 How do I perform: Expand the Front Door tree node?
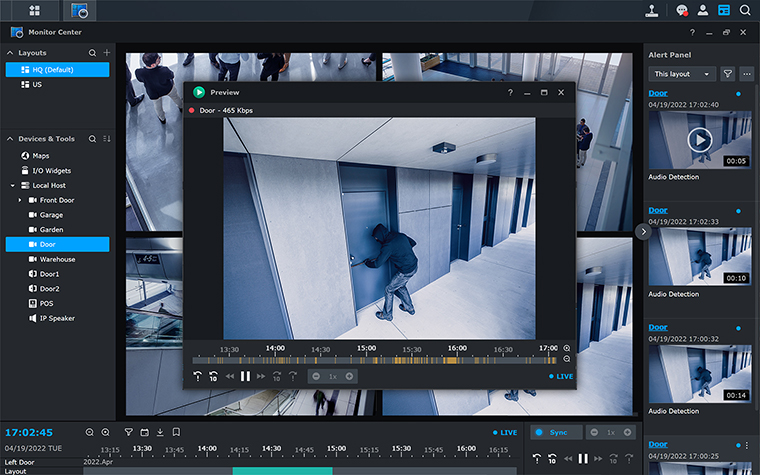click(x=20, y=200)
